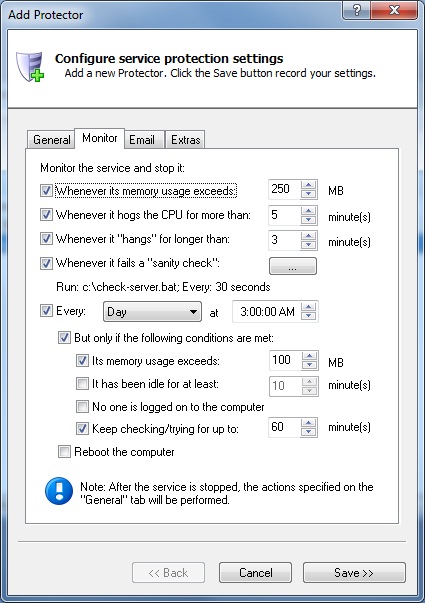Check 'No one is logged on to the computer'
Screen dimensions: 425x603
pyautogui.click(x=82, y=406)
